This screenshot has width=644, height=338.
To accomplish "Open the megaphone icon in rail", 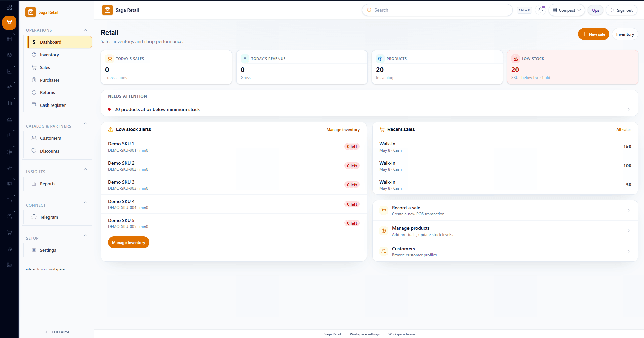I will [9, 184].
